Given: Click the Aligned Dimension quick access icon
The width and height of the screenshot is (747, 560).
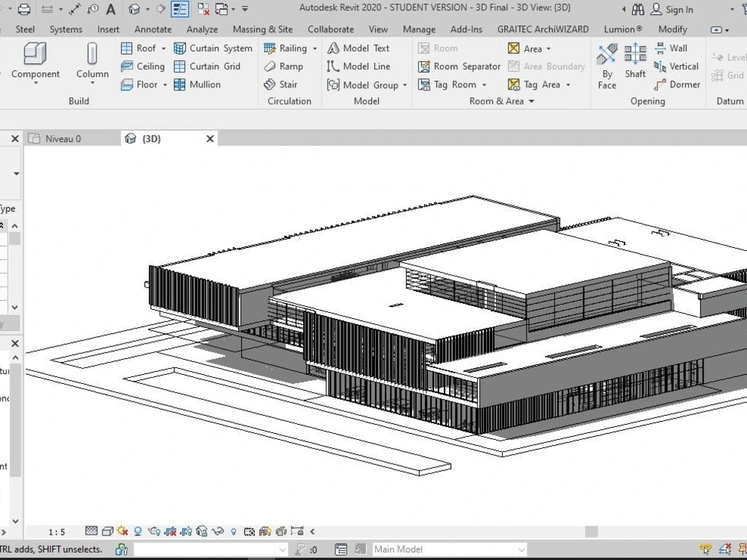Looking at the screenshot, I should pos(75,8).
